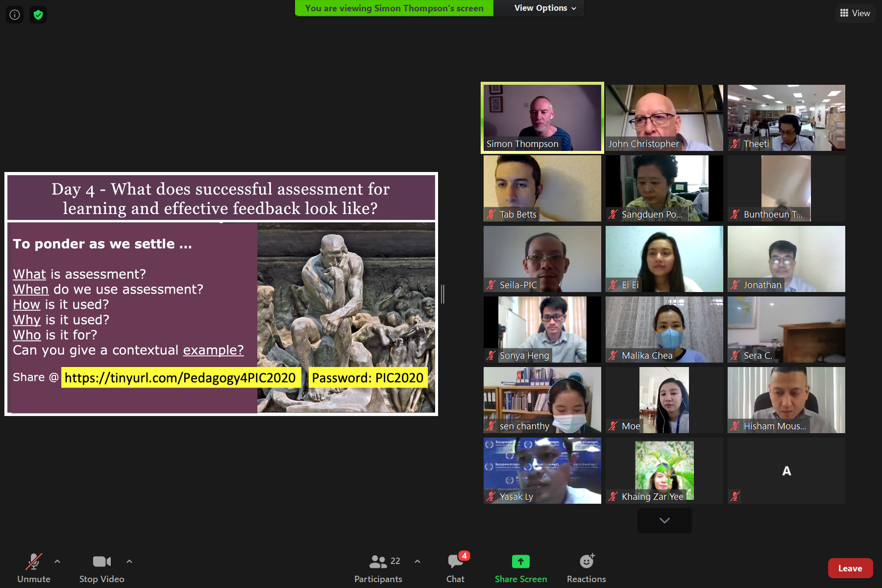Expand audio options arrow beside Unmute
The height and width of the screenshot is (588, 882).
coord(57,562)
